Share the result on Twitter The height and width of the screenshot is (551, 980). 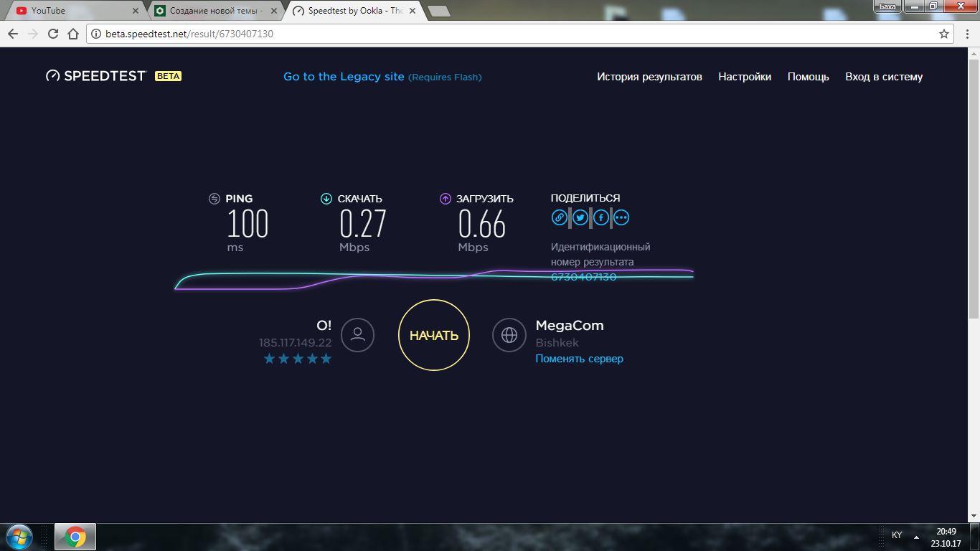click(x=580, y=217)
